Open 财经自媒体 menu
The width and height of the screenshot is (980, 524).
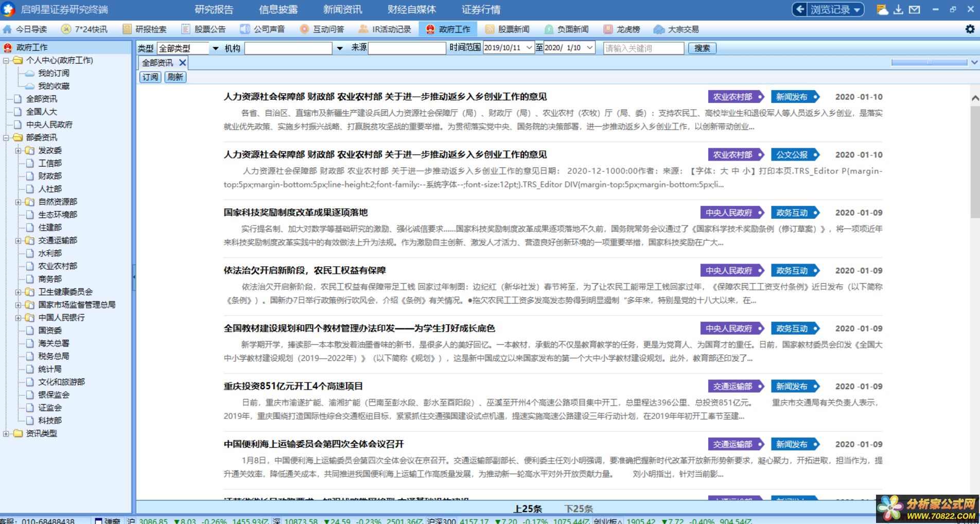(x=412, y=9)
